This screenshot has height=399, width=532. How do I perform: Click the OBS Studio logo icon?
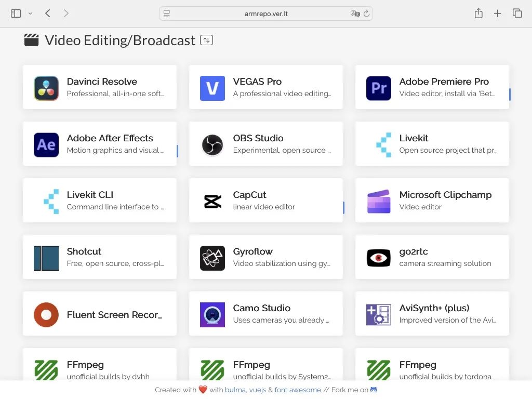(x=212, y=145)
